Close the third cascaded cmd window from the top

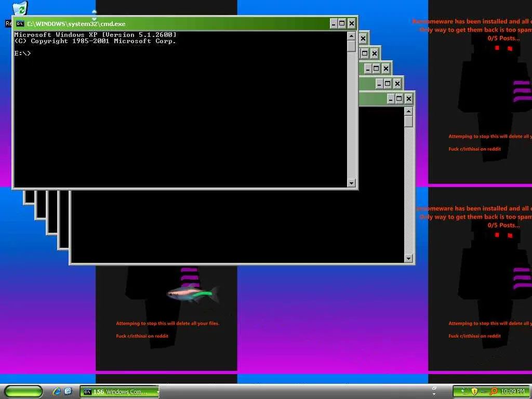pyautogui.click(x=374, y=54)
